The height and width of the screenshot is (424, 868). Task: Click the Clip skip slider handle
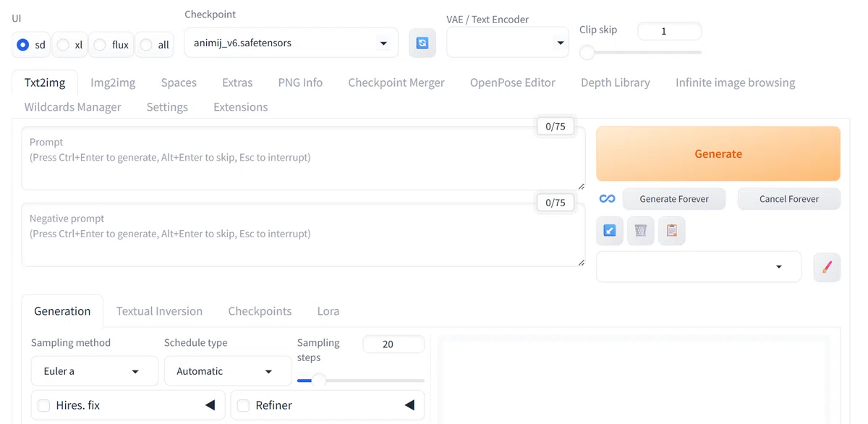point(587,52)
